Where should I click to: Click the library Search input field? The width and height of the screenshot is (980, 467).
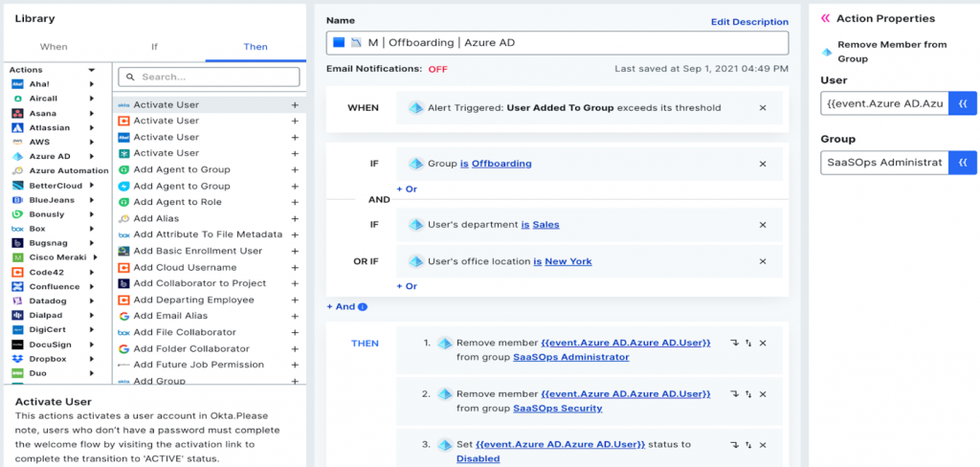pos(211,77)
